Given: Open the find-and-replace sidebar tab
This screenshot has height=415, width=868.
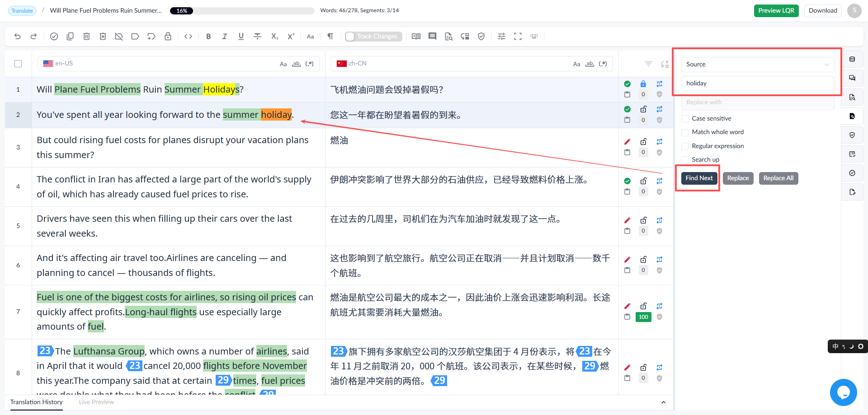Looking at the screenshot, I should 852,116.
